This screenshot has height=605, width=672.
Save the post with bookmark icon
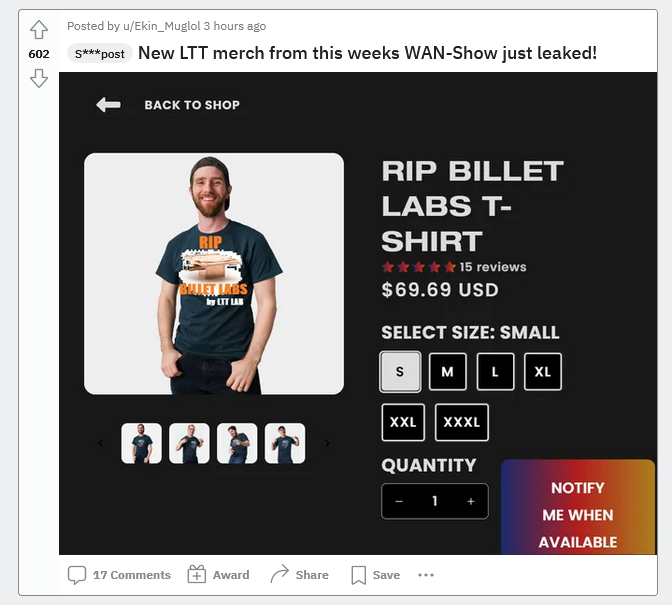tap(359, 575)
